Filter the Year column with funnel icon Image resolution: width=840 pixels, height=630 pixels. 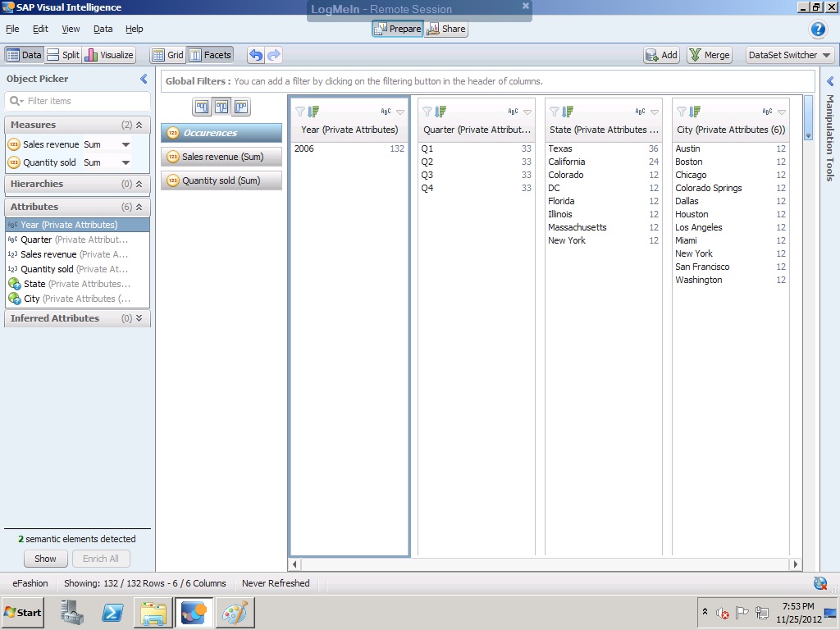click(300, 112)
